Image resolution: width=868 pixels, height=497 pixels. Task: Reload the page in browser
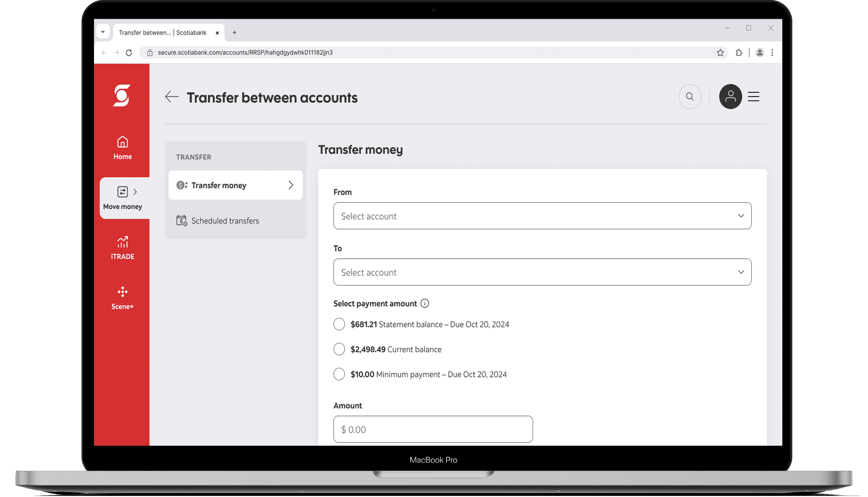(129, 53)
